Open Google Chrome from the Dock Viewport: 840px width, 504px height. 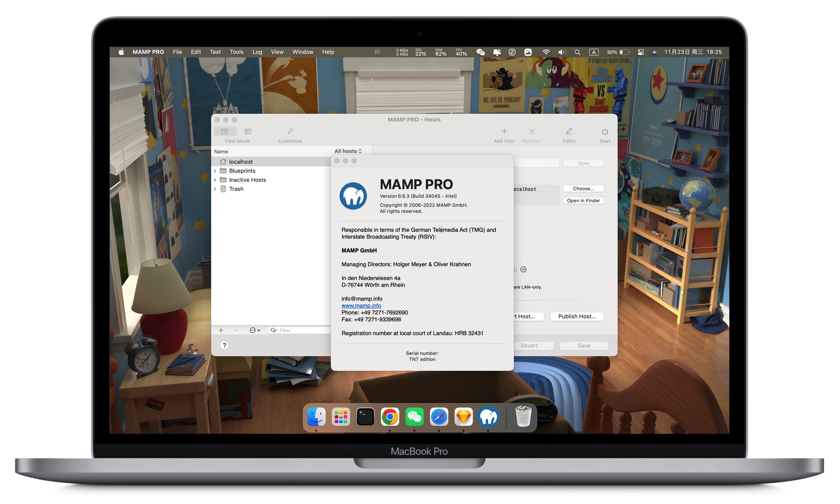[x=390, y=417]
